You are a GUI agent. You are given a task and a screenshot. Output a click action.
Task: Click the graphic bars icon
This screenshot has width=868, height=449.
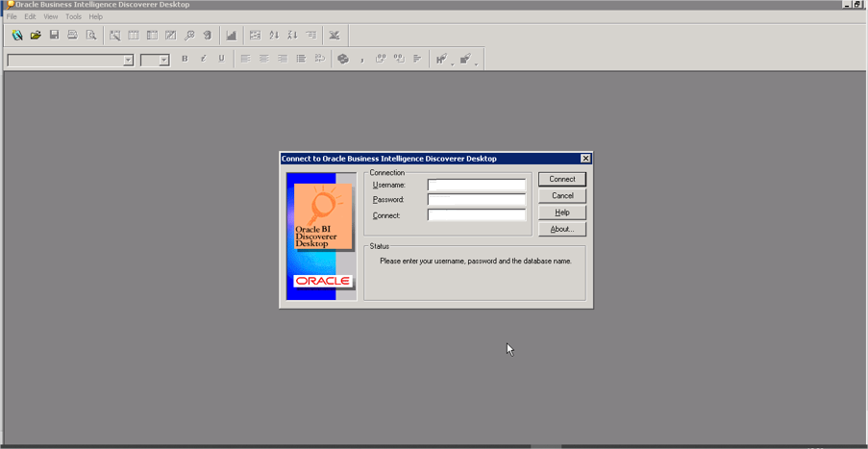(x=417, y=59)
